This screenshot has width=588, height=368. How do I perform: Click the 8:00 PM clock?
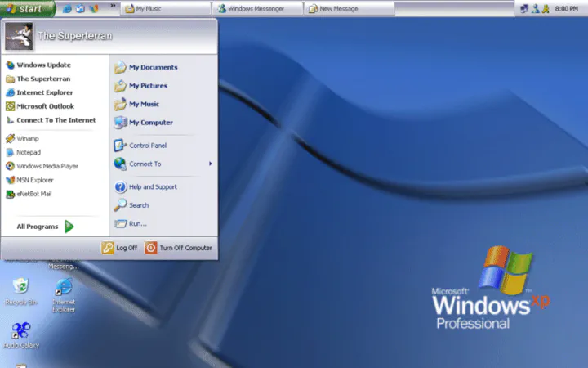(x=566, y=9)
